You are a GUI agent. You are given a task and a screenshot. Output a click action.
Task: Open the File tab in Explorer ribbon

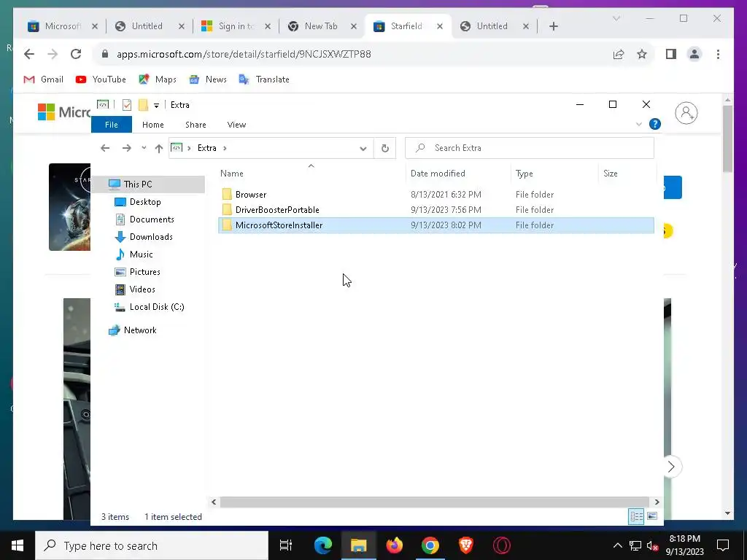(x=112, y=125)
